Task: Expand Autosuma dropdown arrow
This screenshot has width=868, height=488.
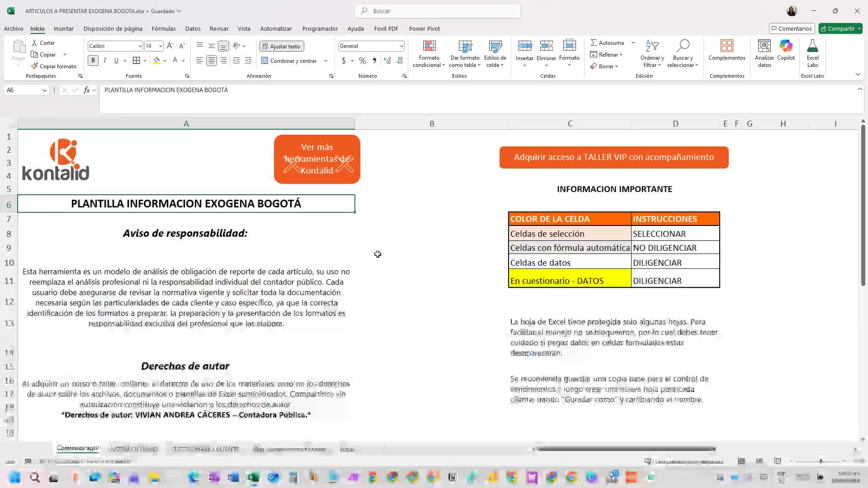Action: 633,42
